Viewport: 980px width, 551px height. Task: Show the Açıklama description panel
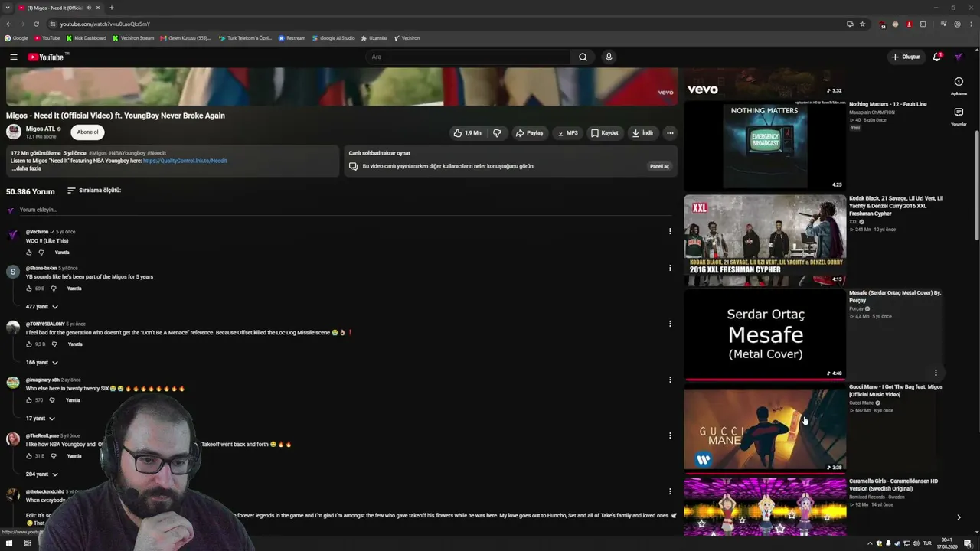tap(959, 86)
